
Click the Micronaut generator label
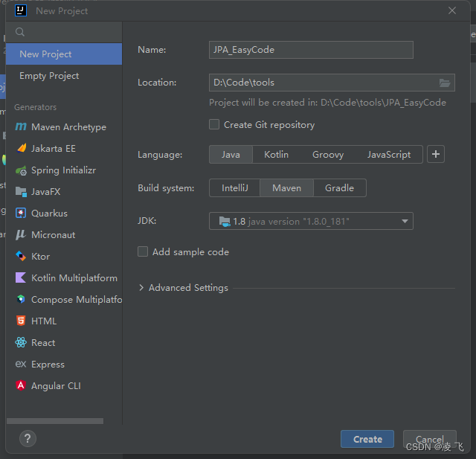(x=53, y=234)
